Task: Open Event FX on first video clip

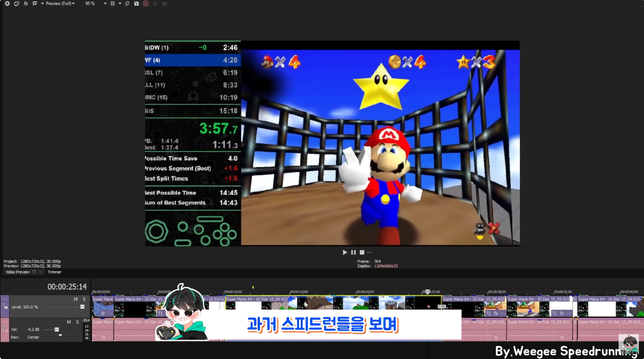Action: click(x=103, y=313)
